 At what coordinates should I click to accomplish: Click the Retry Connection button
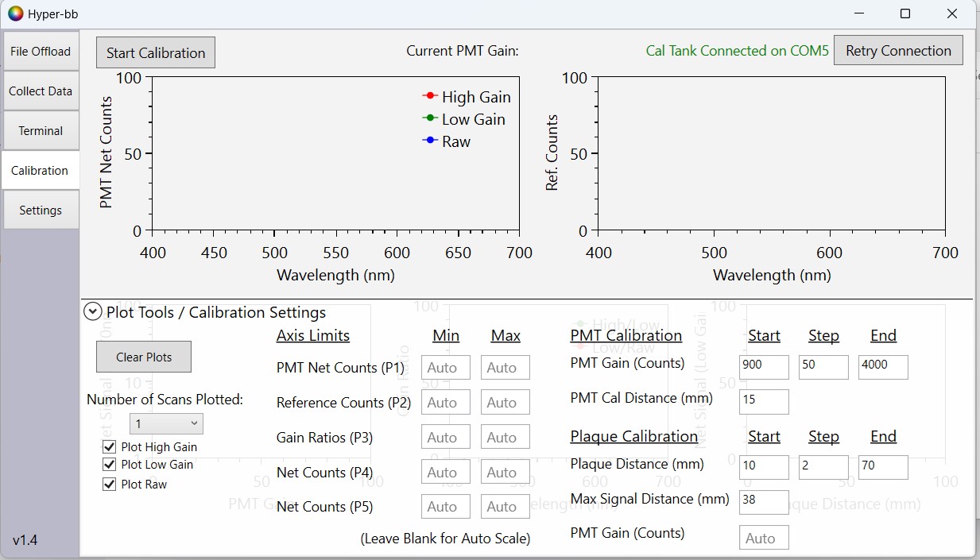[x=898, y=51]
